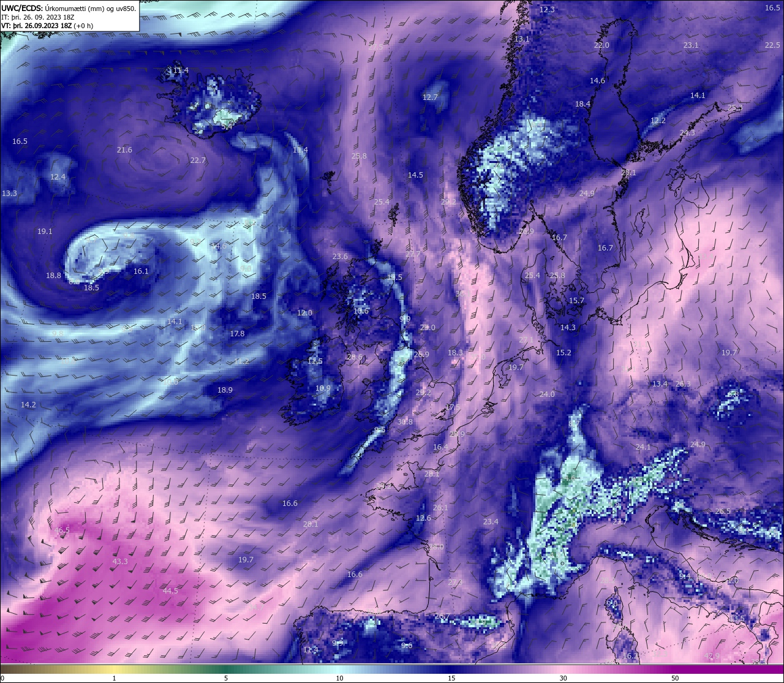
Task: Click the map value '13.3'
Action: point(9,193)
